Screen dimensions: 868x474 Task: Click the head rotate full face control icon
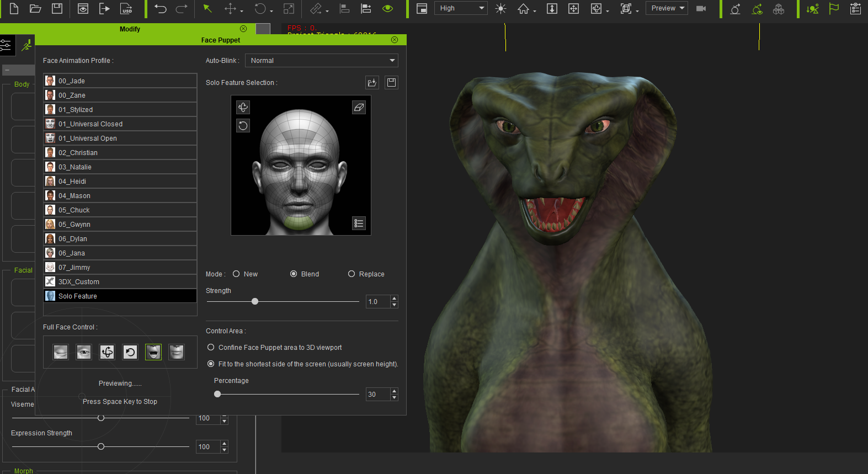[107, 352]
